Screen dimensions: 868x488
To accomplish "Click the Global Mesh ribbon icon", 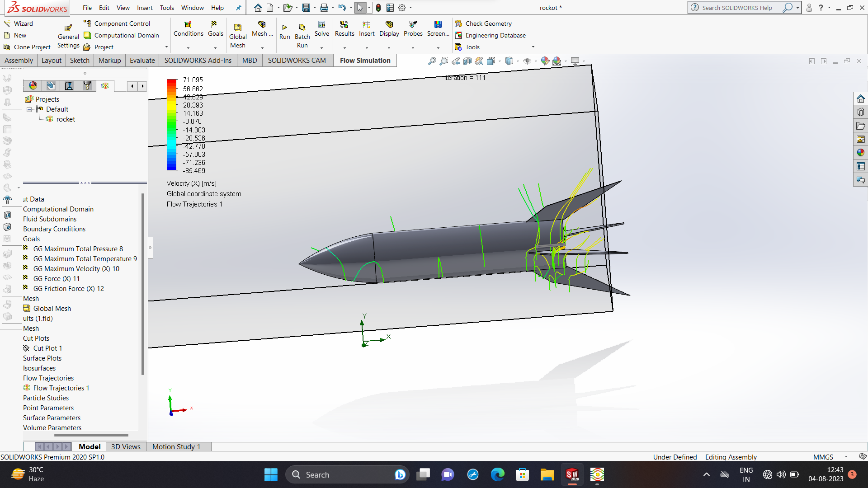I will coord(237,28).
